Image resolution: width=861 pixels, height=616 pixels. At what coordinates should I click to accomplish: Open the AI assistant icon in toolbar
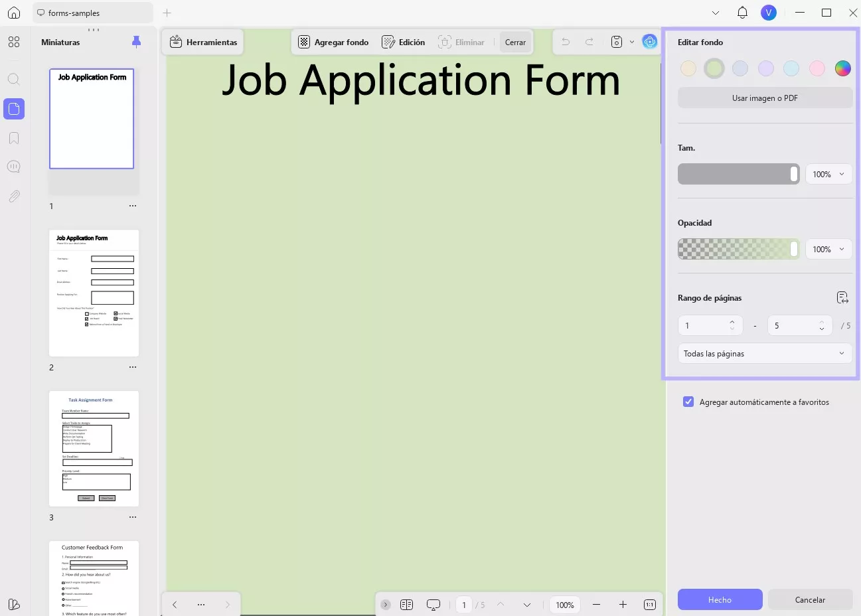coord(650,42)
